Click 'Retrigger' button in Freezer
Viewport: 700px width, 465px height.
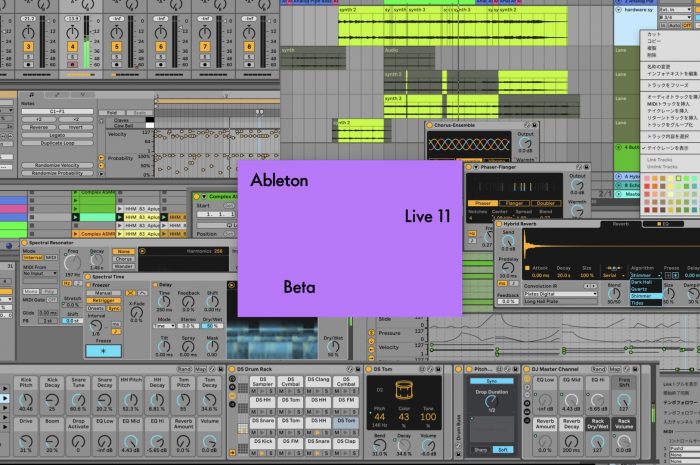[103, 300]
